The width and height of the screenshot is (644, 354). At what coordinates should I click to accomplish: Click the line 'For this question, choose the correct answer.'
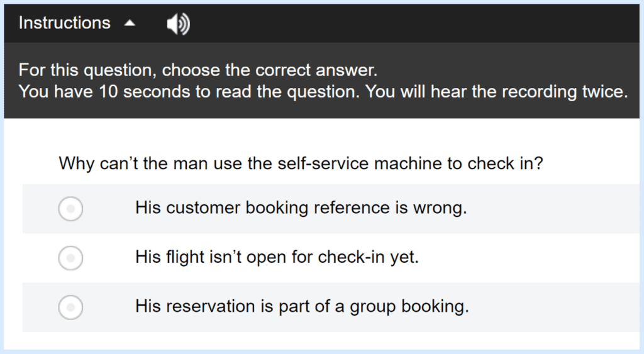tap(197, 70)
